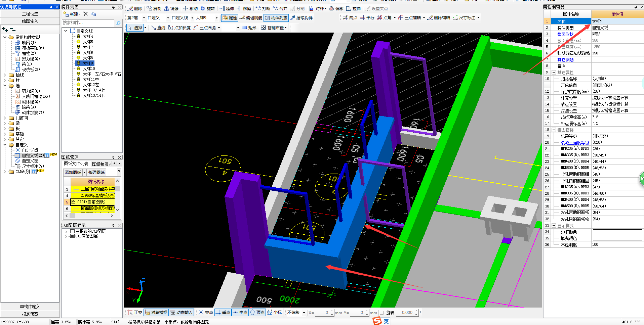Toggle 垂点 perpendicular snap
Viewport: 644px width, 325px height.
pyautogui.click(x=223, y=312)
